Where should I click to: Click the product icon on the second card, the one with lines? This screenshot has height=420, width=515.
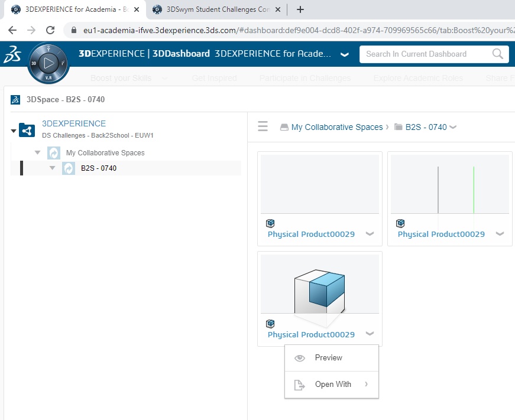400,223
